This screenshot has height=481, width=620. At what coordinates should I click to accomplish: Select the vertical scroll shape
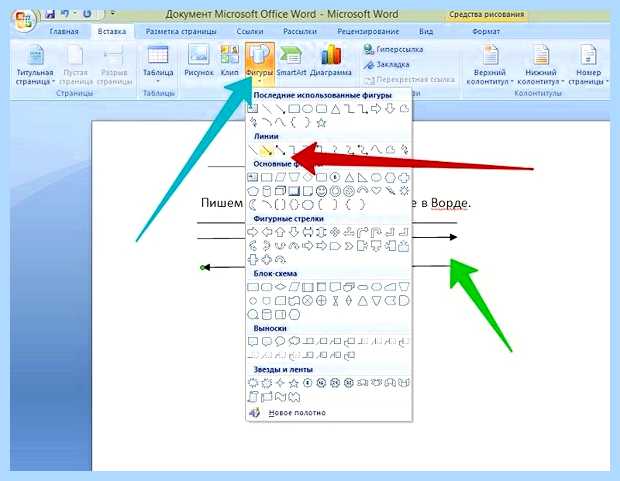(252, 396)
